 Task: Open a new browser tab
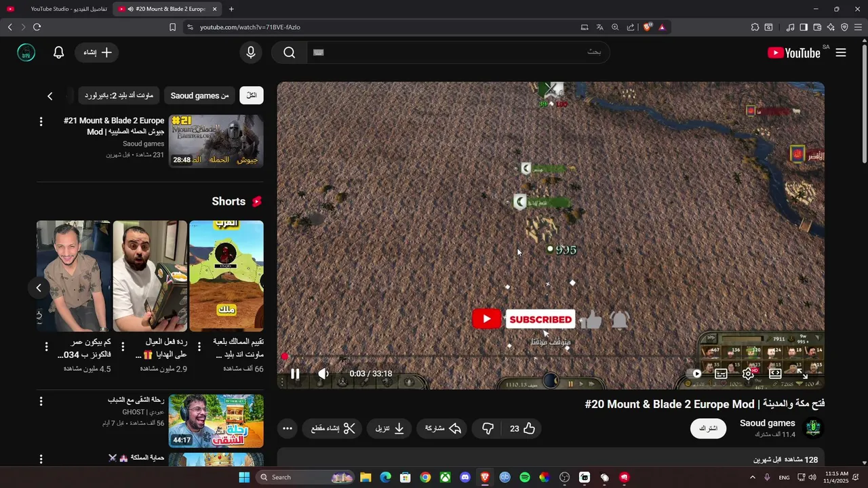(x=231, y=9)
